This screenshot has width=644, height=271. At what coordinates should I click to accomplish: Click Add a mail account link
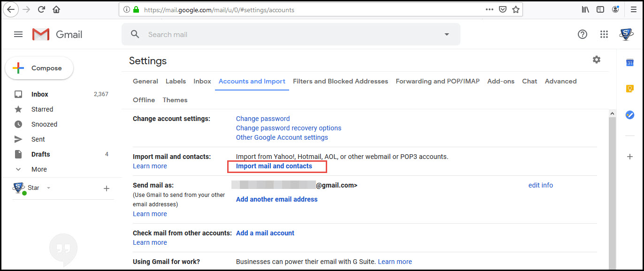pyautogui.click(x=265, y=233)
